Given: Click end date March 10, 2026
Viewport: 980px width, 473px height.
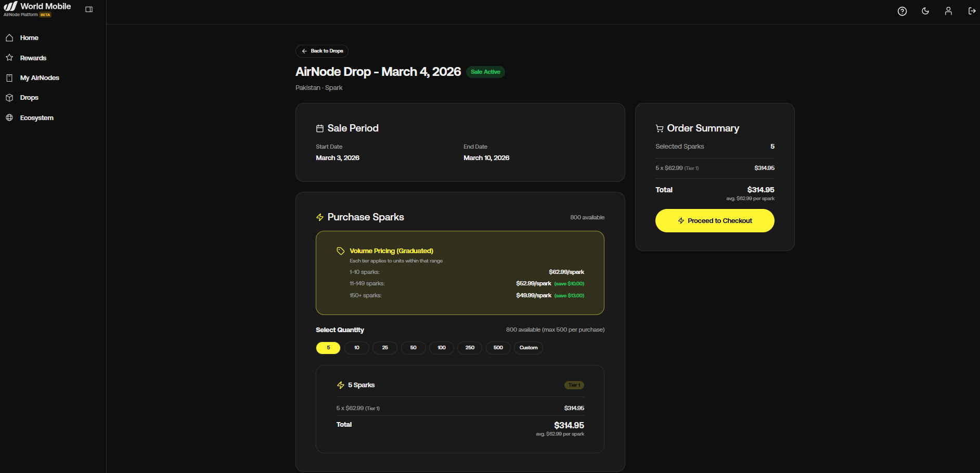Looking at the screenshot, I should point(486,158).
